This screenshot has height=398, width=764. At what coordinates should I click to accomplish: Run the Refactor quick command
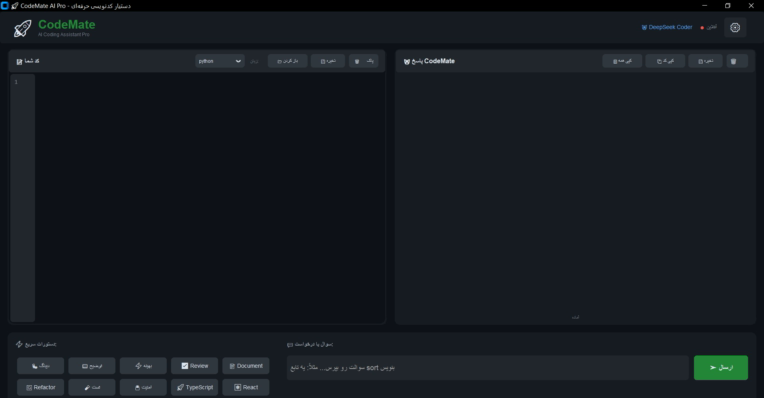[40, 387]
